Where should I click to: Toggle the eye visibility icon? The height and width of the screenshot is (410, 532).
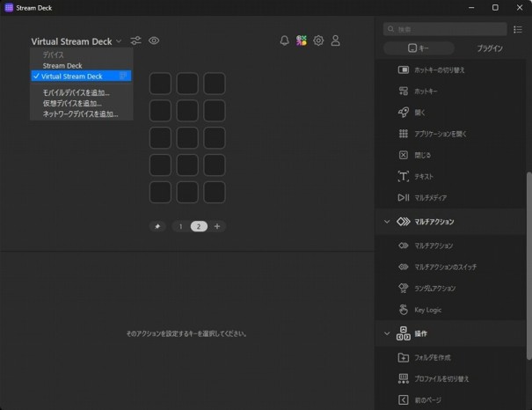coord(154,40)
